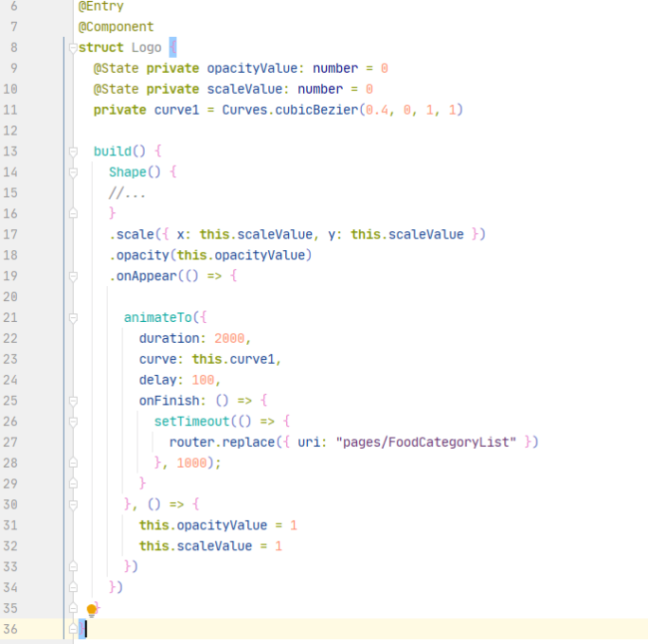Click the duration value 2000
648x644 pixels.
click(x=229, y=339)
